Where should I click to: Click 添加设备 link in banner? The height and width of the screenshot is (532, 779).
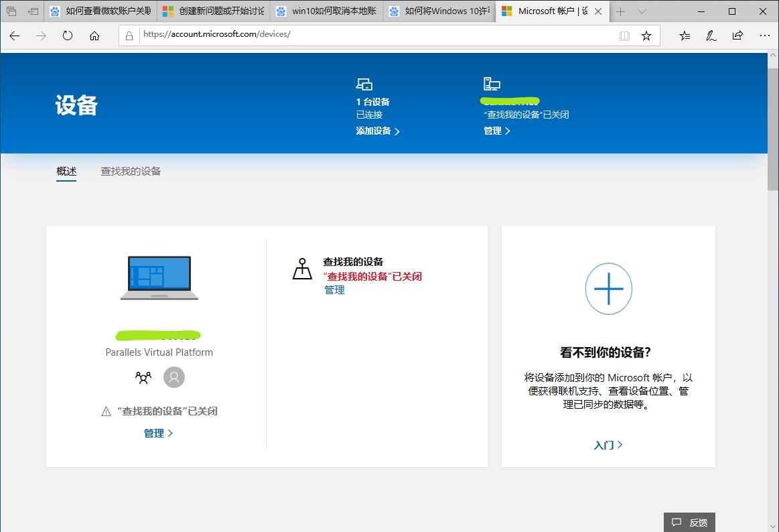378,131
